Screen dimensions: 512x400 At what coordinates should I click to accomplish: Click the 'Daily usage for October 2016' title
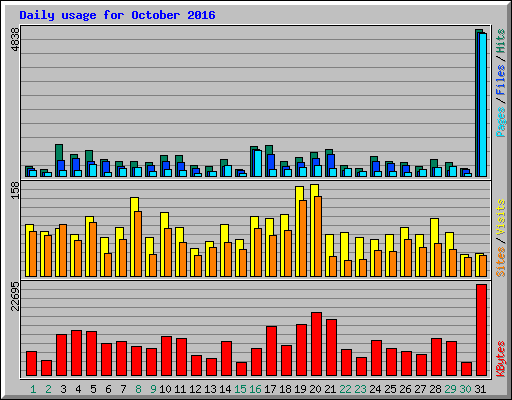(x=117, y=15)
